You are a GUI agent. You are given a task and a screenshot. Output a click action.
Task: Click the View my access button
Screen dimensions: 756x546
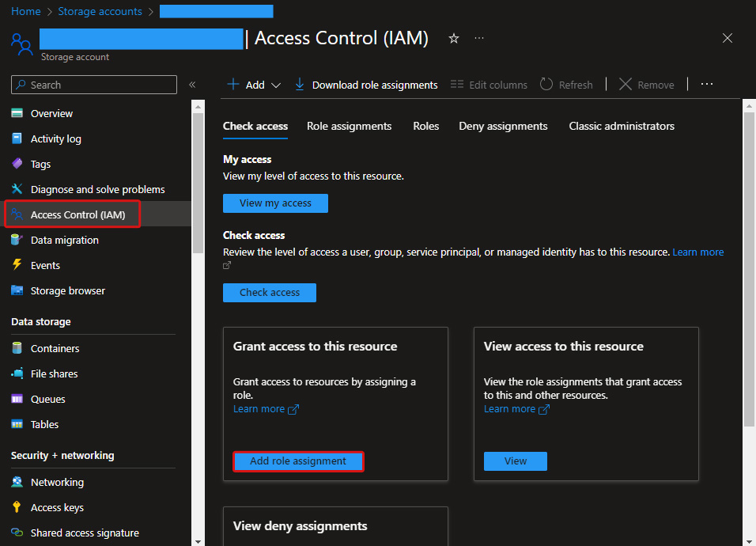[275, 203]
